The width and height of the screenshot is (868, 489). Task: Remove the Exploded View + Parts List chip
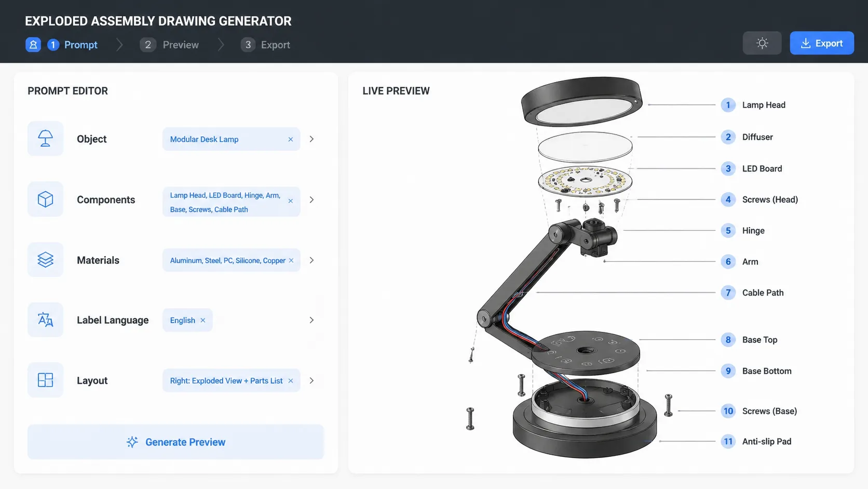[290, 380]
